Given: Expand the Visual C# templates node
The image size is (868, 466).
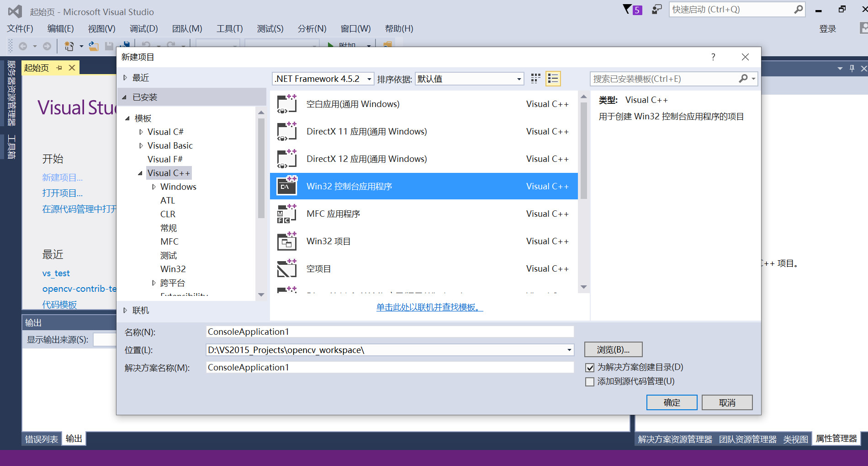Looking at the screenshot, I should 141,131.
